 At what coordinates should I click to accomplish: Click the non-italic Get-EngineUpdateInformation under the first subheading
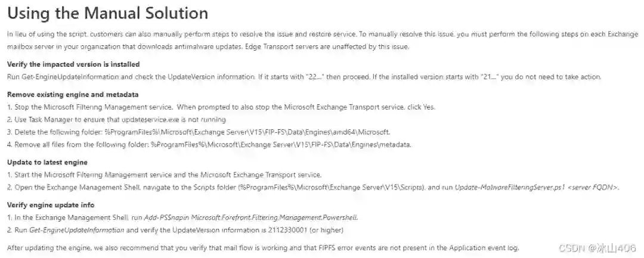[70, 77]
